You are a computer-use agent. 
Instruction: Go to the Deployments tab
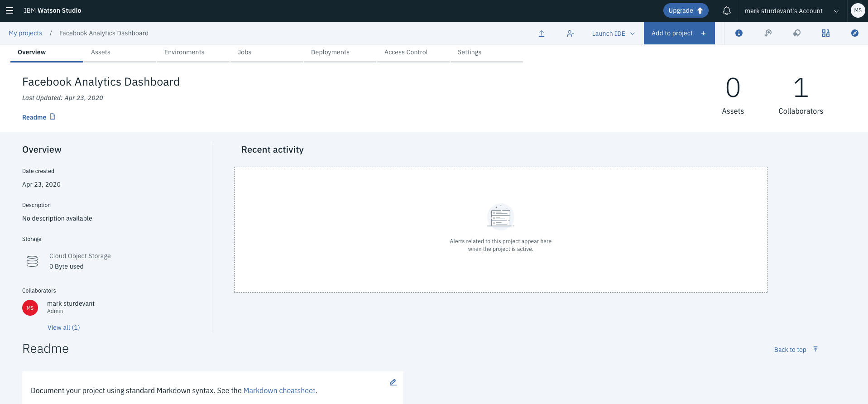click(x=340, y=53)
